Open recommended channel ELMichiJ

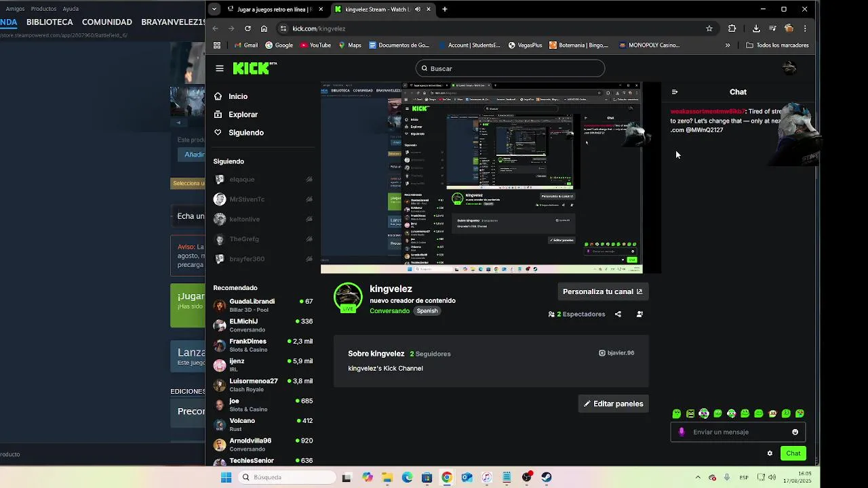(x=263, y=325)
